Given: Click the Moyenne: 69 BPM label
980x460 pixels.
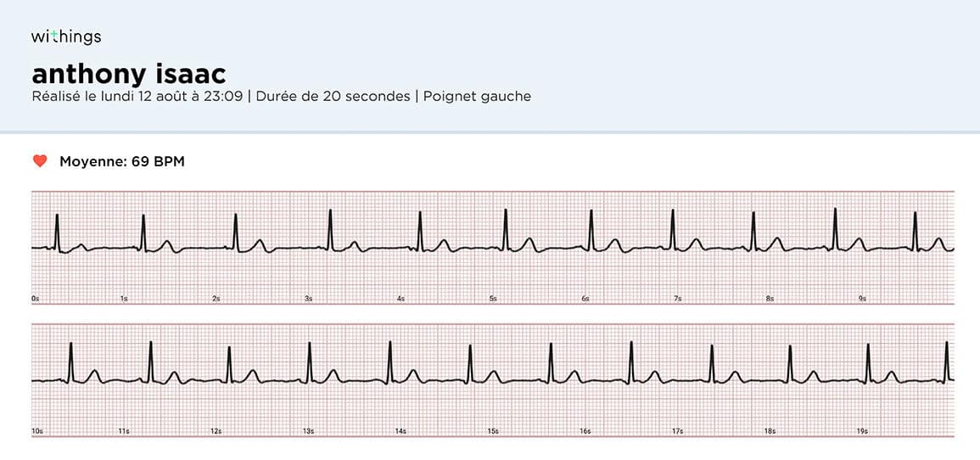Looking at the screenshot, I should [122, 162].
